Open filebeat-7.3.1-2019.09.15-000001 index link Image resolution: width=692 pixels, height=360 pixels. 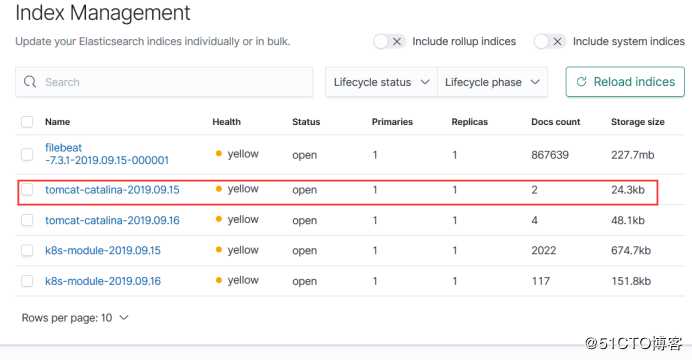107,154
